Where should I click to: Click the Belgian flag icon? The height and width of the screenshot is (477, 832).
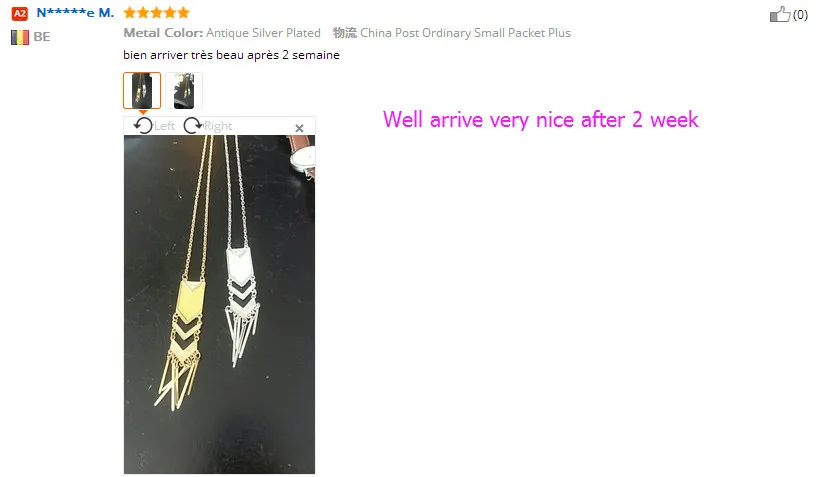click(x=20, y=37)
